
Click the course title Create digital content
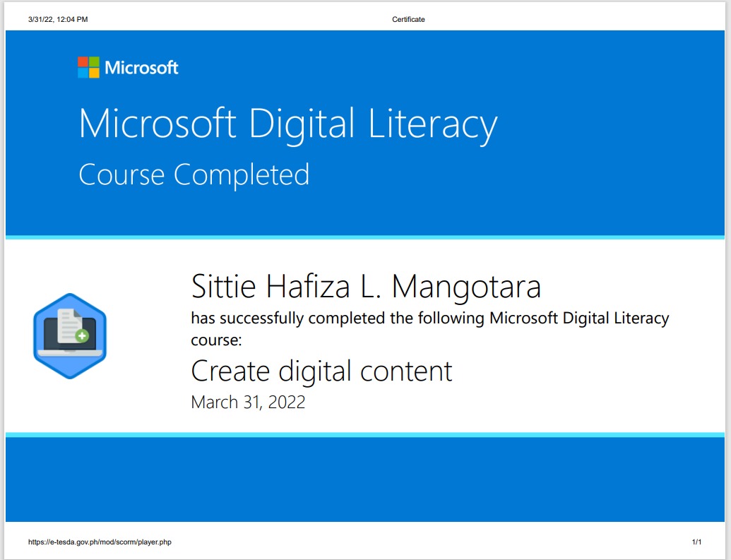321,371
